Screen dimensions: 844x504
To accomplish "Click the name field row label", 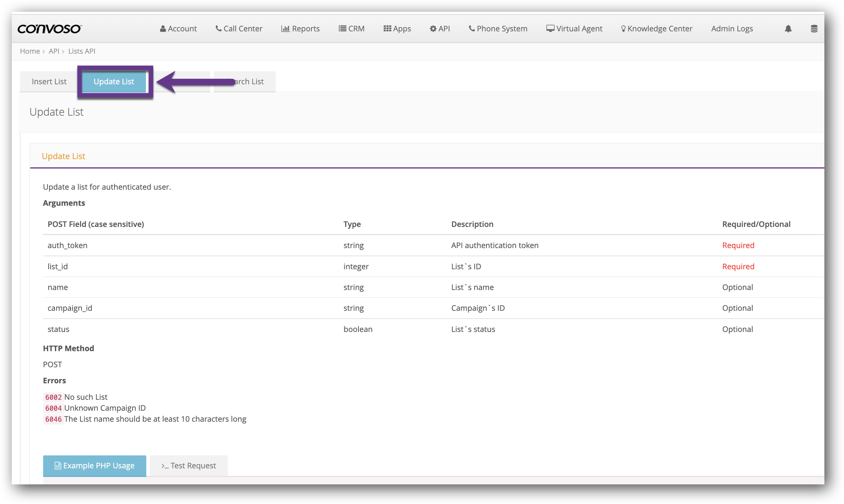I will pos(58,287).
